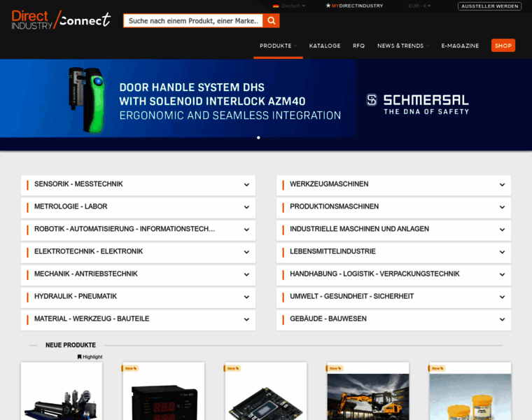Click the Door Handle System DHS banner text
The width and height of the screenshot is (532, 420).
coord(230,101)
